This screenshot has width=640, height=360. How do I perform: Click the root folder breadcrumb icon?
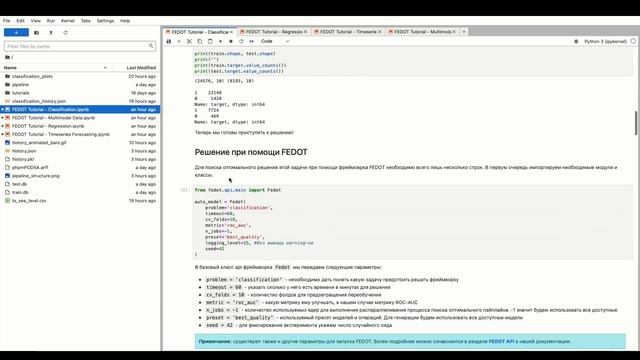(7, 57)
